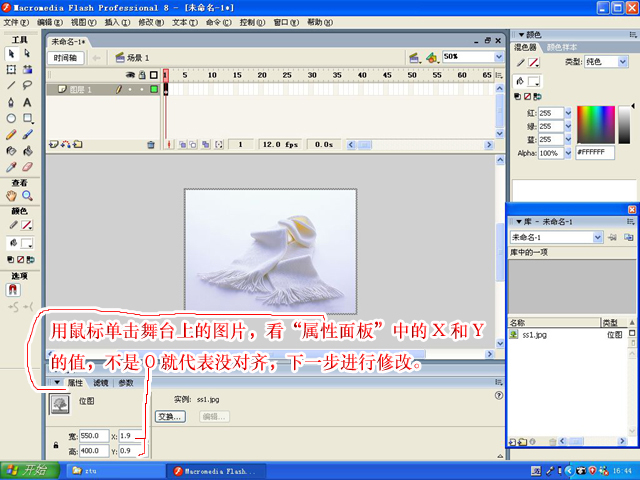Click the delete layer trash icon
Viewport: 640px width, 480px height.
(x=151, y=144)
